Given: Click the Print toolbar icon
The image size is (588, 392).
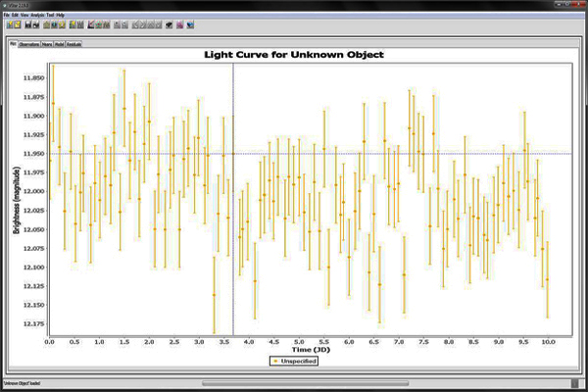Looking at the screenshot, I should (x=37, y=24).
